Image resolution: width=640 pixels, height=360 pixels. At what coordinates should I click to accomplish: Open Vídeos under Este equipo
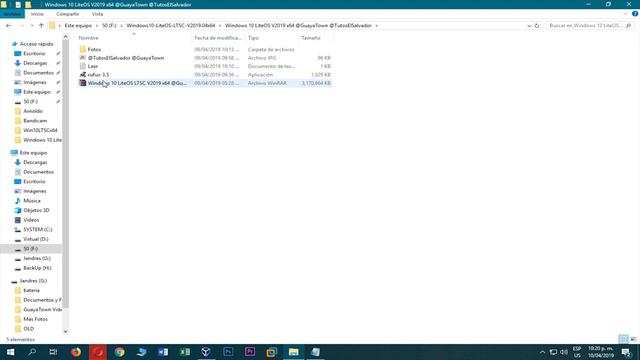tap(31, 220)
